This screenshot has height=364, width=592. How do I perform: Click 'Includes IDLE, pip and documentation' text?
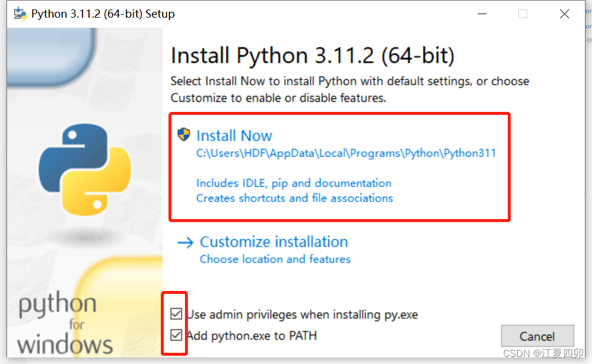(294, 183)
